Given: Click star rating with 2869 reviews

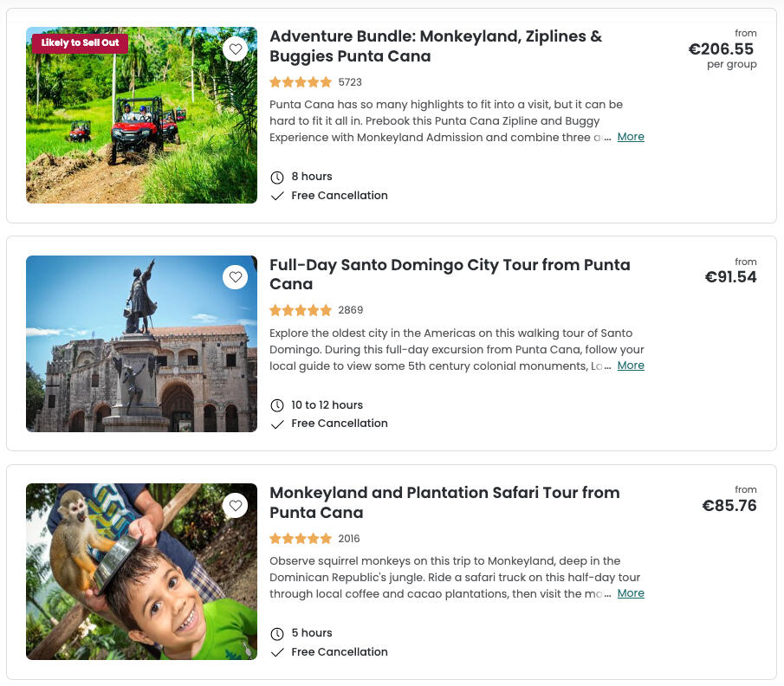Looking at the screenshot, I should (301, 310).
